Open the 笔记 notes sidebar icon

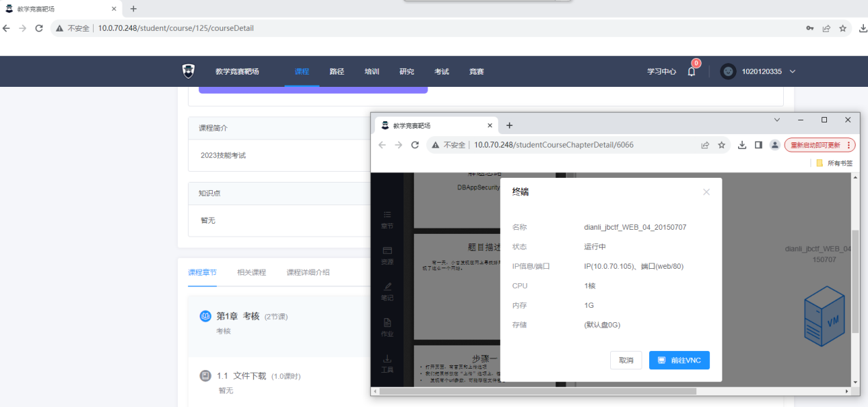387,291
